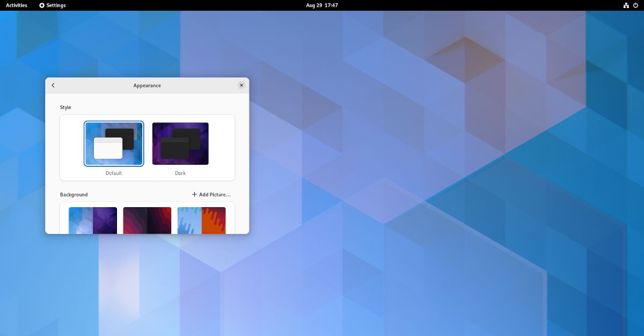Open the Activities overview
The width and height of the screenshot is (644, 336).
[x=17, y=5]
